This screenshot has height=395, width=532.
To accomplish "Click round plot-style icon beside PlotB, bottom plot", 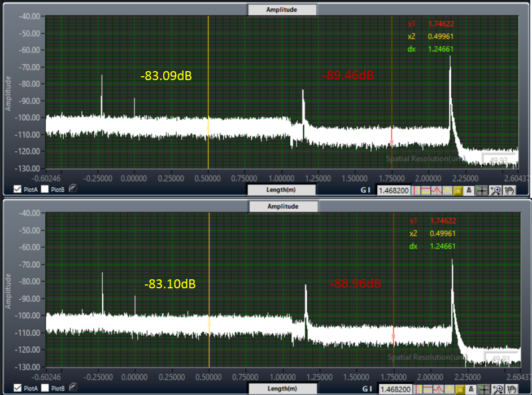I will click(x=73, y=387).
